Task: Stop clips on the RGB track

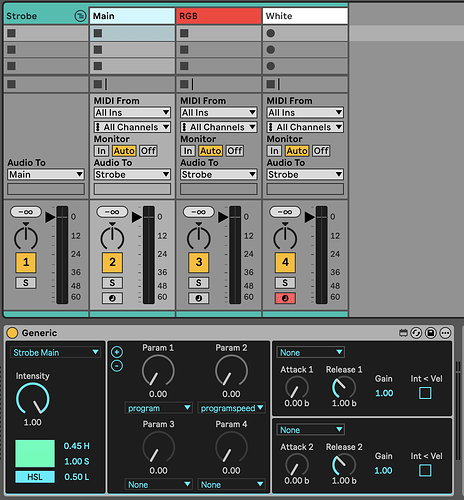Action: pos(184,84)
